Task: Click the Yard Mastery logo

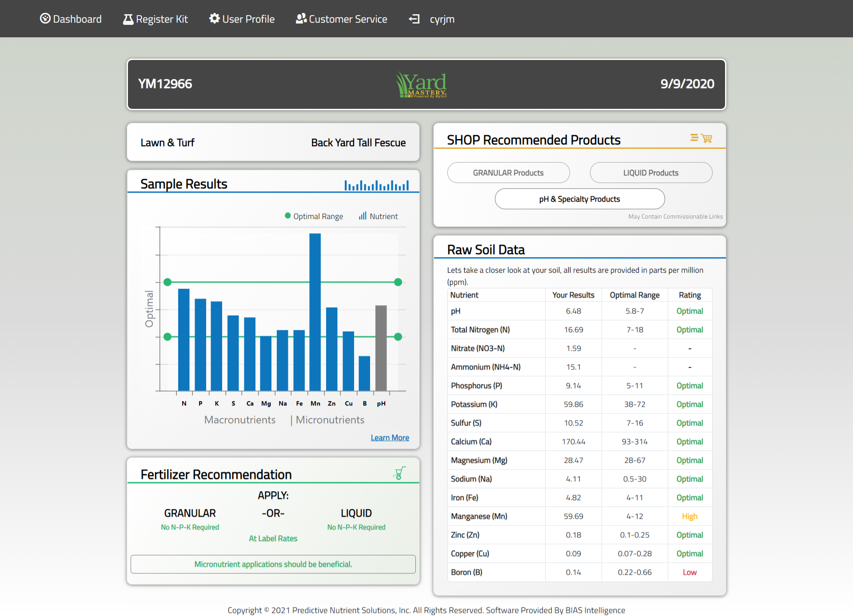Action: (422, 84)
